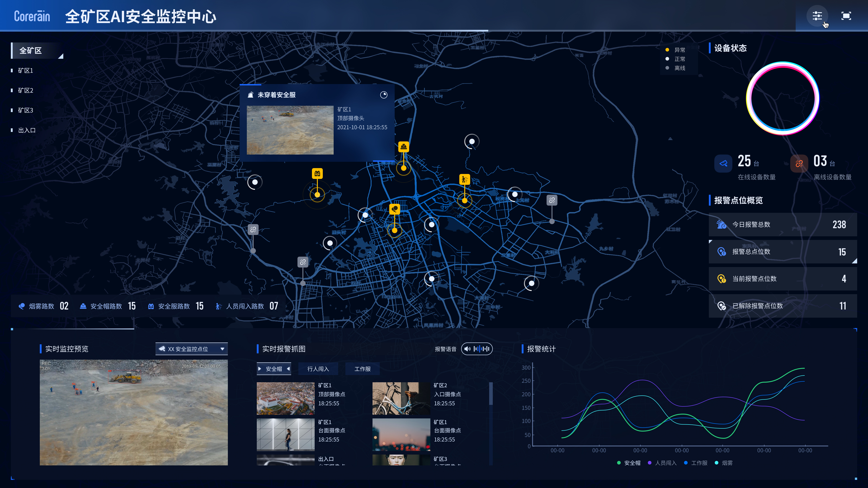This screenshot has width=868, height=488.
Task: Click the clock icon in the 未穿着安全服 popup
Action: coord(383,95)
